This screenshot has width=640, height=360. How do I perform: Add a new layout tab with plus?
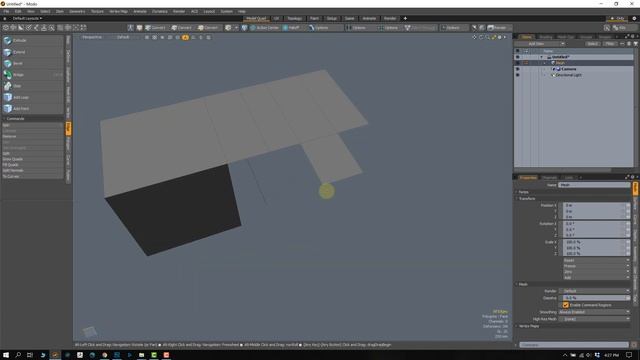point(405,18)
